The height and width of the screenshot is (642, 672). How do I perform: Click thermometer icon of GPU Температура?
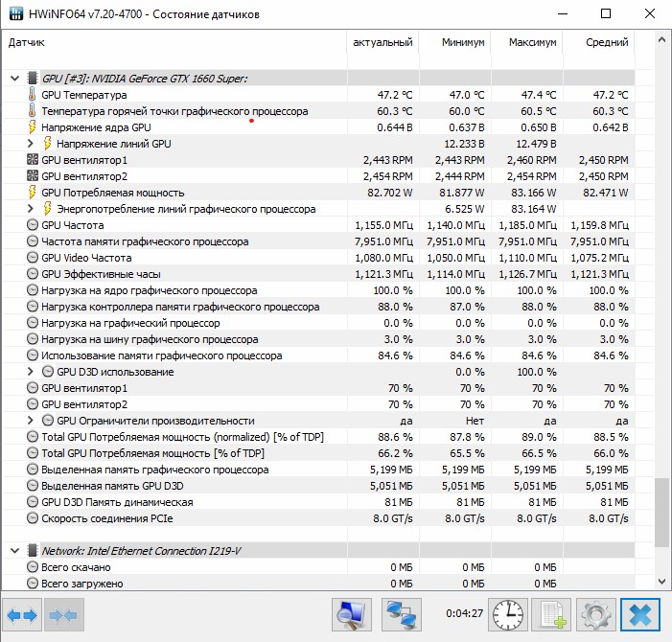point(33,95)
